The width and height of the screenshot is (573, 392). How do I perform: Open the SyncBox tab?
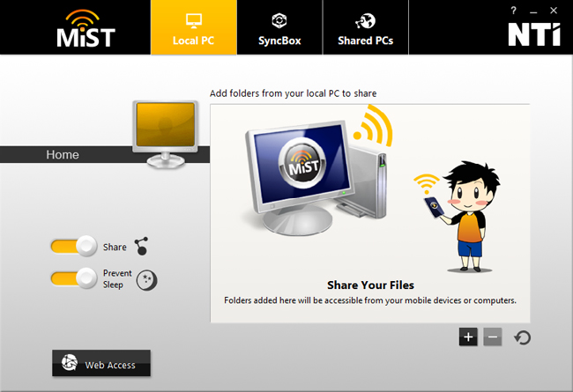pyautogui.click(x=279, y=27)
